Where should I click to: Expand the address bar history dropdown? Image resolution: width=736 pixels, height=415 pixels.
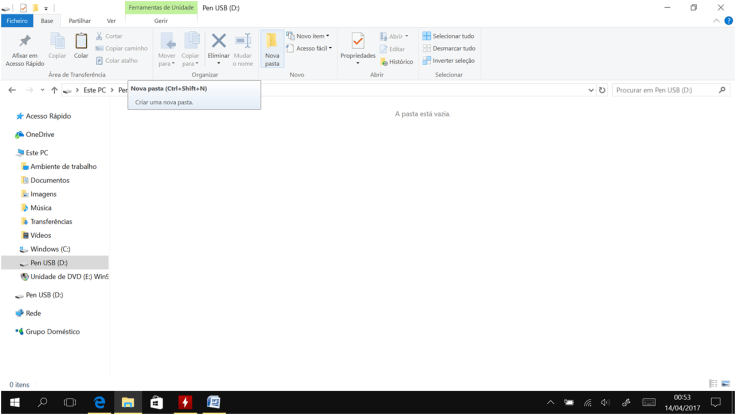(591, 90)
